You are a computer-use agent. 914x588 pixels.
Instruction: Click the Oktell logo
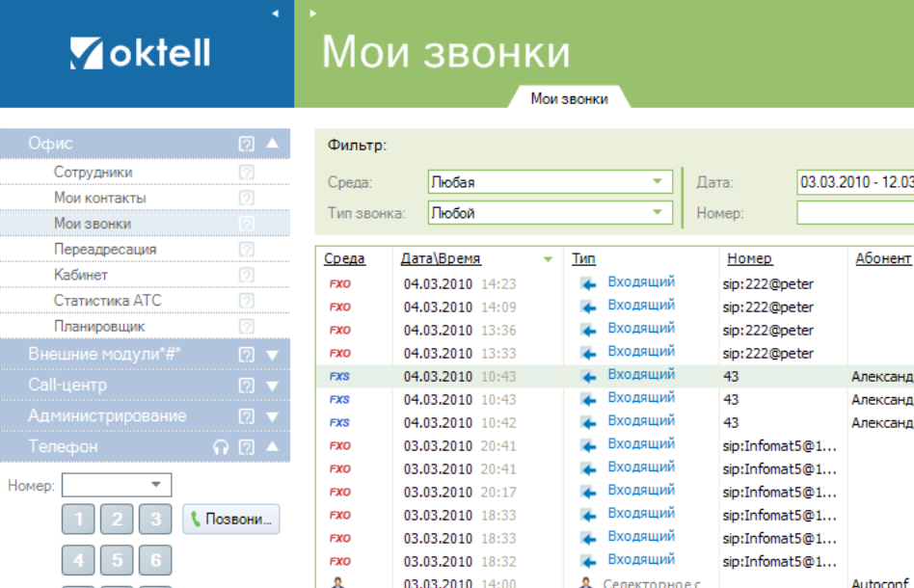pyautogui.click(x=141, y=53)
